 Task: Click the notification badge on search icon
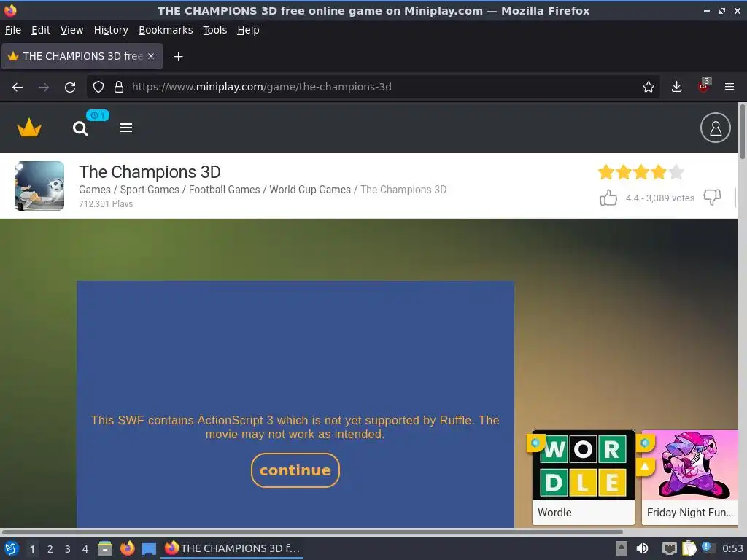pyautogui.click(x=98, y=115)
